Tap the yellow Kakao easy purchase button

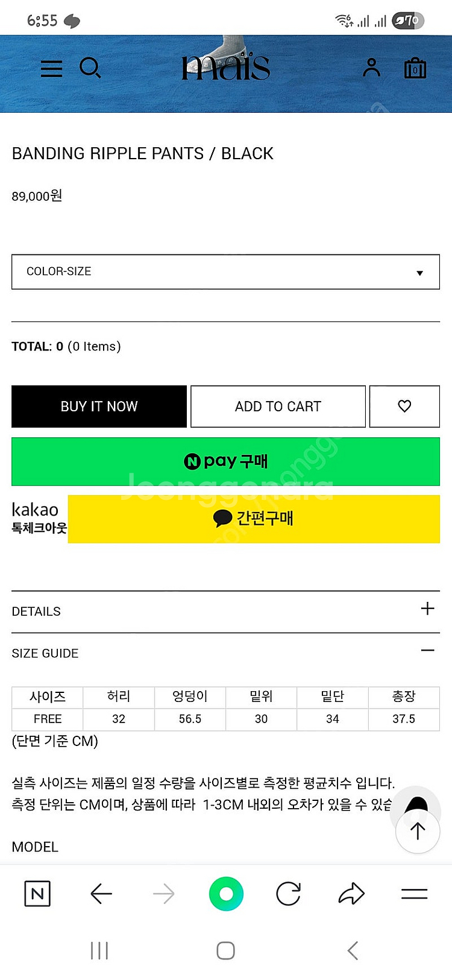tap(254, 519)
